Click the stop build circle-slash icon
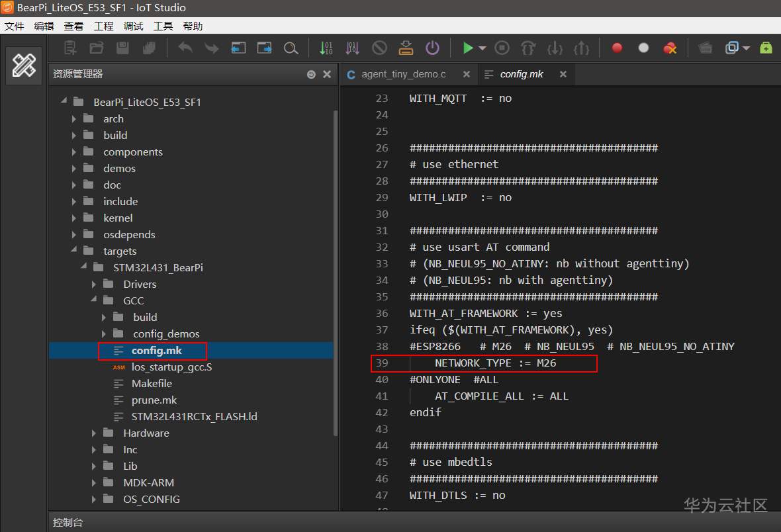Screen dimensions: 781x532 click(379, 48)
